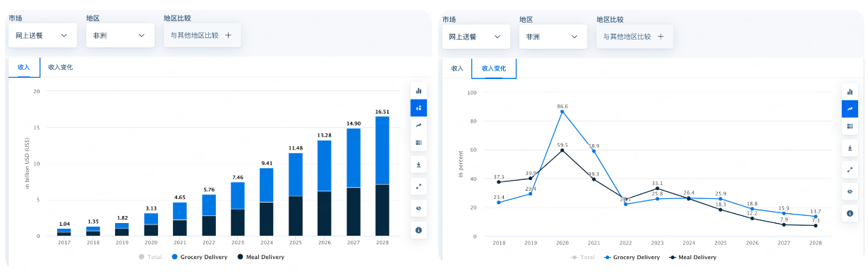The width and height of the screenshot is (868, 276).
Task: Click the 37.5 data point for 2018
Action: point(499,182)
